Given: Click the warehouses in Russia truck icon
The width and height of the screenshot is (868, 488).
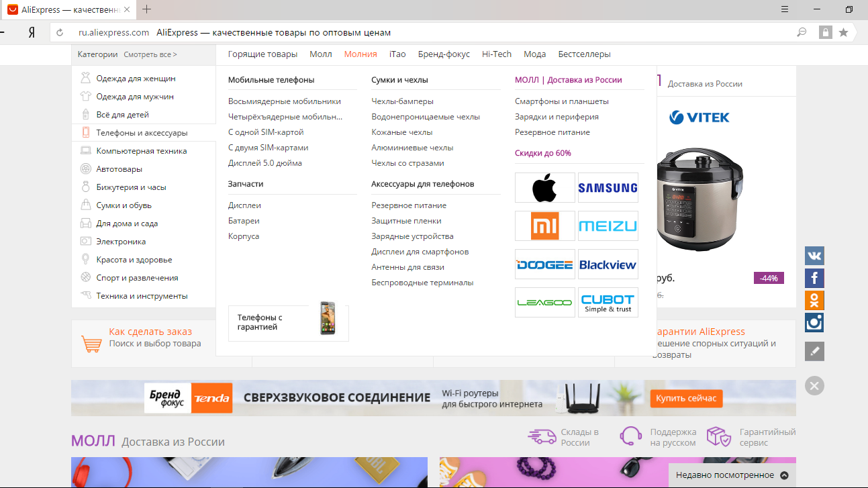Looking at the screenshot, I should (x=542, y=436).
